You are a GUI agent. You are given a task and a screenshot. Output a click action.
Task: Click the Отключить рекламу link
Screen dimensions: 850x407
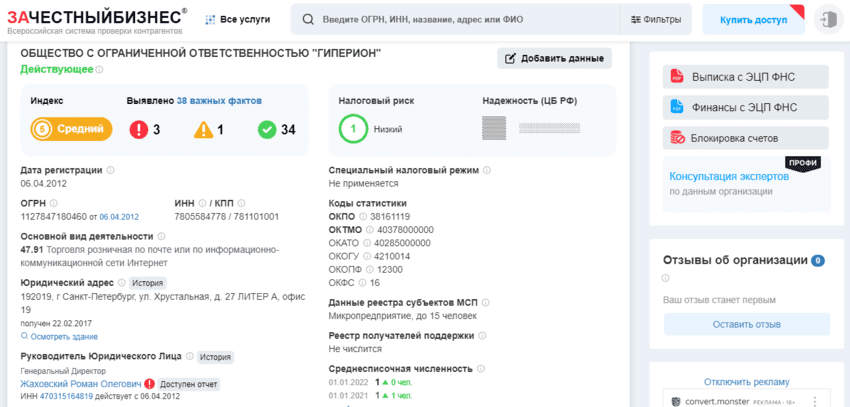(x=746, y=382)
